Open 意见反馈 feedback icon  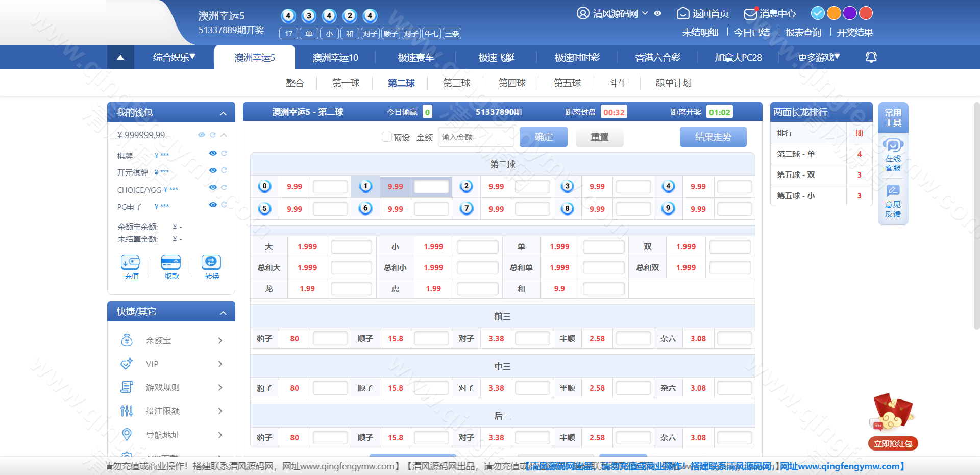(x=893, y=191)
